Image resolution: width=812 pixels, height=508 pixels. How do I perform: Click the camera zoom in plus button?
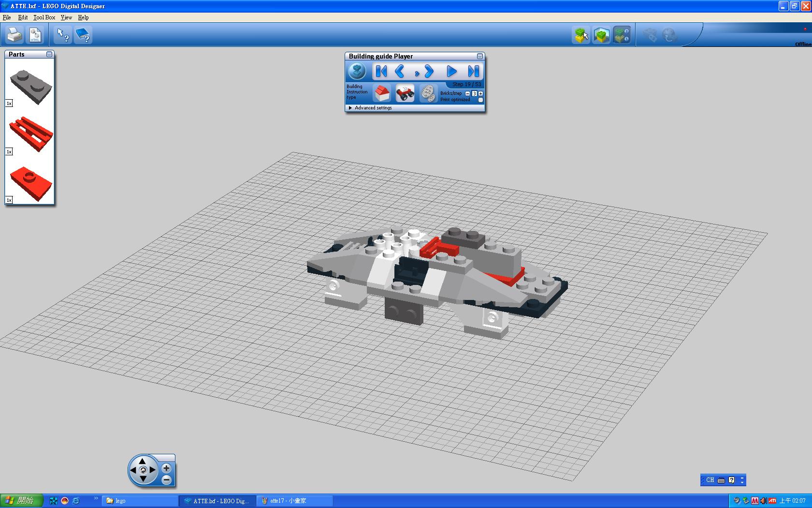pyautogui.click(x=166, y=468)
